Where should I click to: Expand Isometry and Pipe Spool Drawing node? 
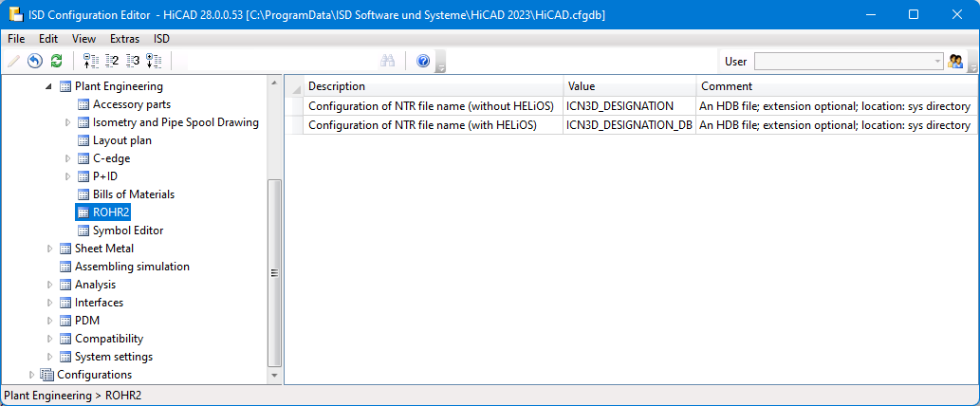tap(67, 122)
